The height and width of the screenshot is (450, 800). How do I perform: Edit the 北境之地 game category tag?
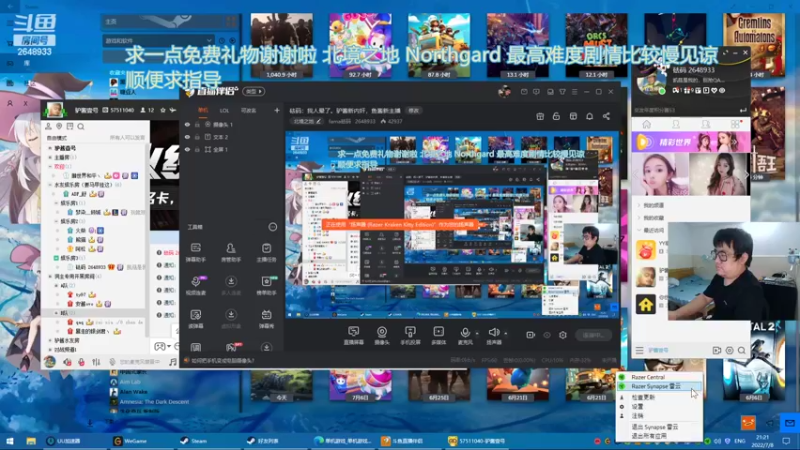307,121
